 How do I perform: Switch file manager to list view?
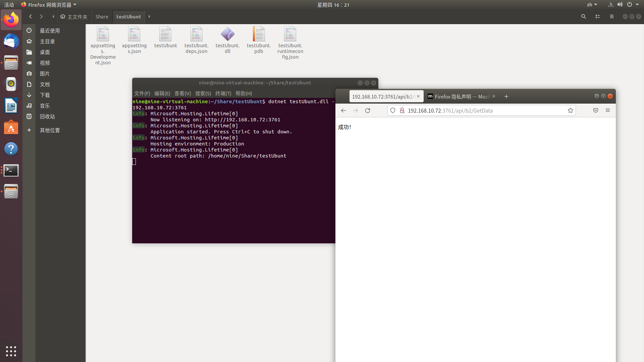598,16
